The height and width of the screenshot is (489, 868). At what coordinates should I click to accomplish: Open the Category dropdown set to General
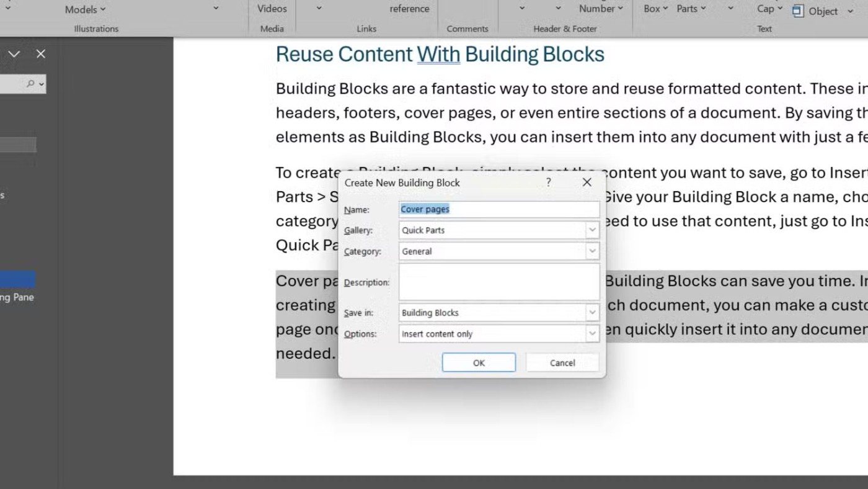coord(592,251)
